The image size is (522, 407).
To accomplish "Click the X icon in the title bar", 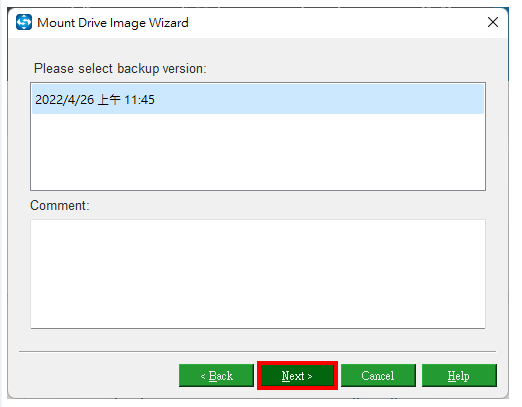I will pyautogui.click(x=493, y=22).
